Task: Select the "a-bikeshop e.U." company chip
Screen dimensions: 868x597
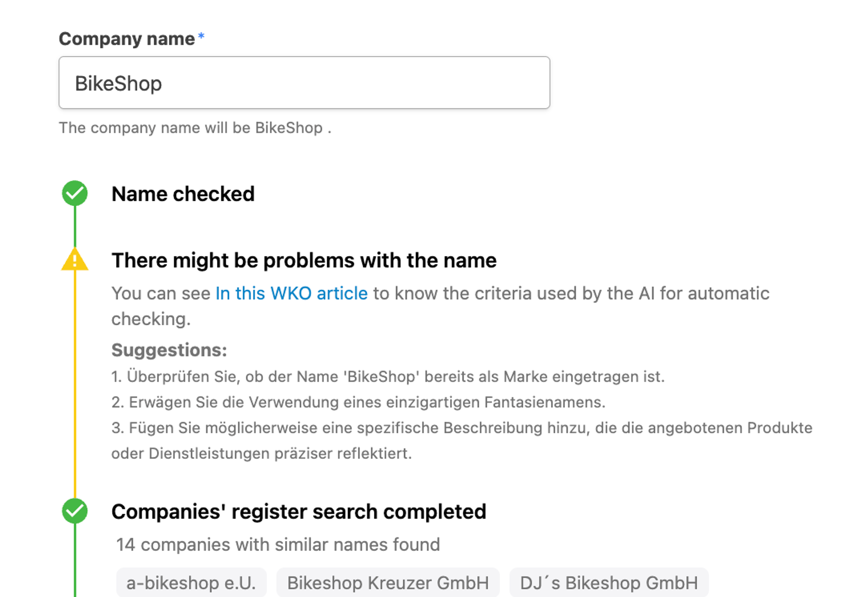Action: tap(191, 582)
